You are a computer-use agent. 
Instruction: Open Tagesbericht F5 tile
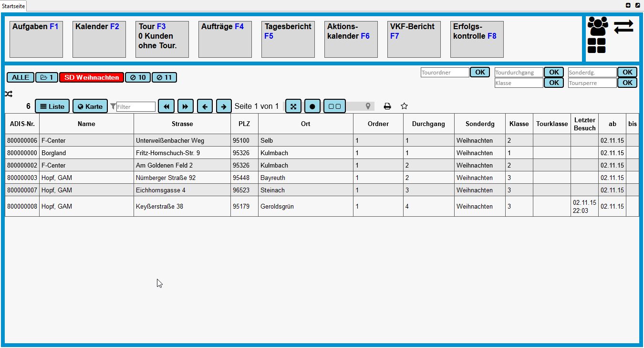(288, 39)
